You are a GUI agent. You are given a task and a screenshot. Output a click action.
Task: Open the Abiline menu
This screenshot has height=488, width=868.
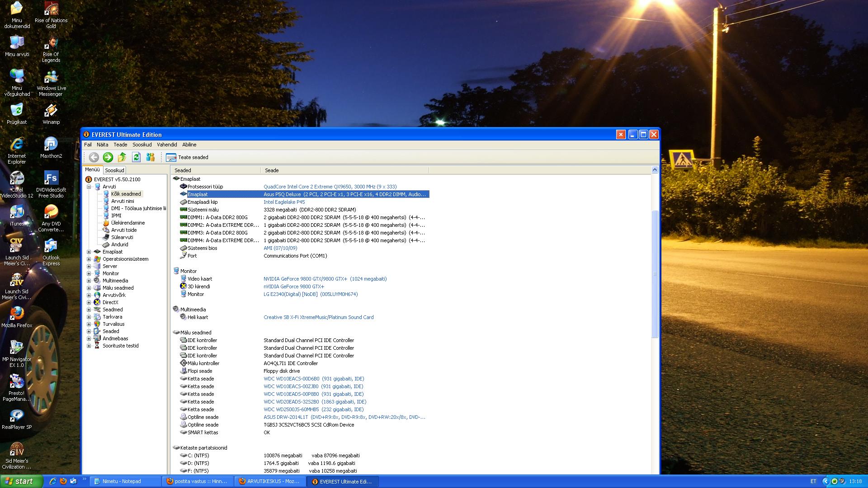(x=189, y=145)
